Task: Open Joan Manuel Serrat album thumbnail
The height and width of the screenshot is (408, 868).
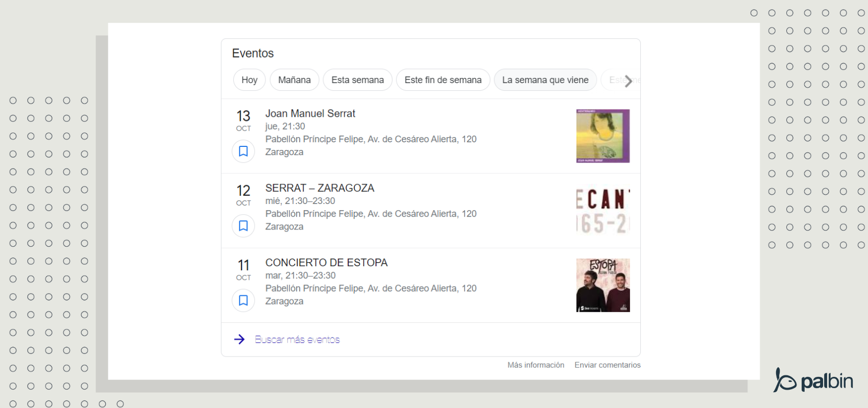Action: click(x=603, y=136)
